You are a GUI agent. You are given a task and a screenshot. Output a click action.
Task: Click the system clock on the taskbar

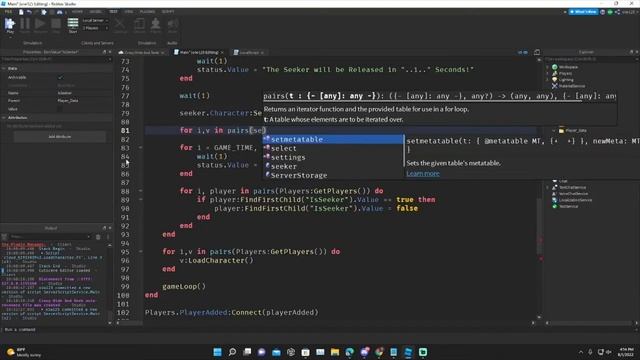click(x=626, y=352)
